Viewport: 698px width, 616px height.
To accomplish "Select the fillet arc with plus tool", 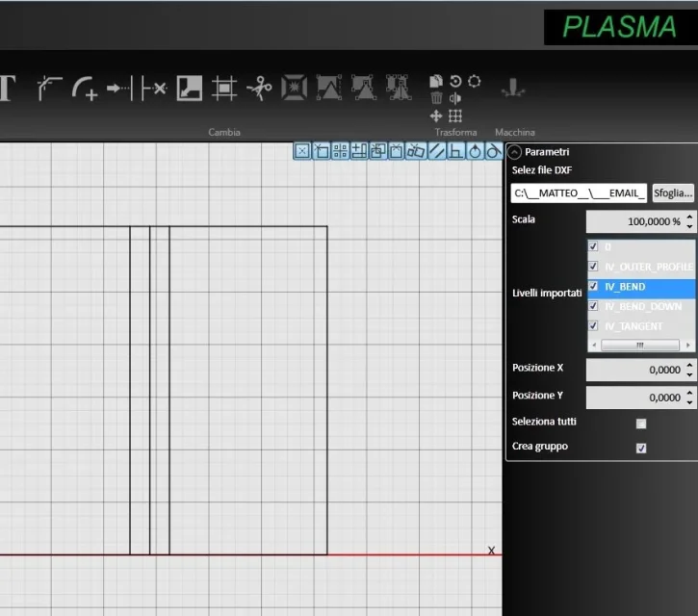I will click(85, 89).
